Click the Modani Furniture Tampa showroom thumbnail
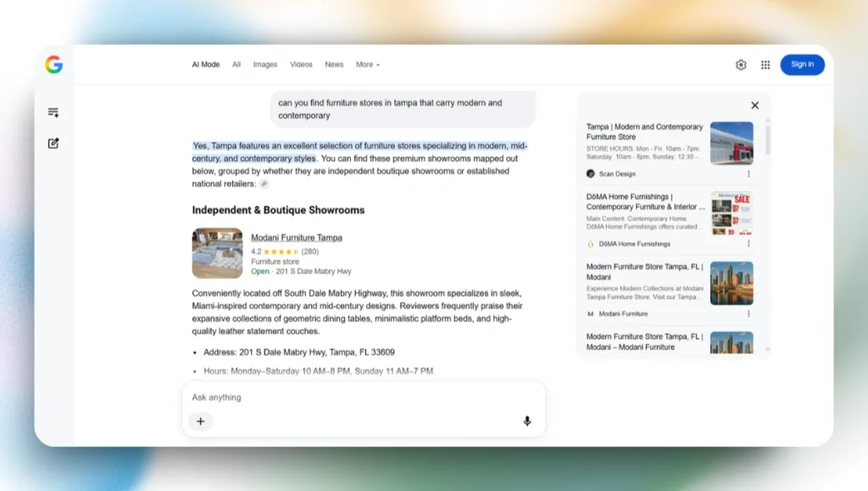868x491 pixels. click(x=217, y=253)
